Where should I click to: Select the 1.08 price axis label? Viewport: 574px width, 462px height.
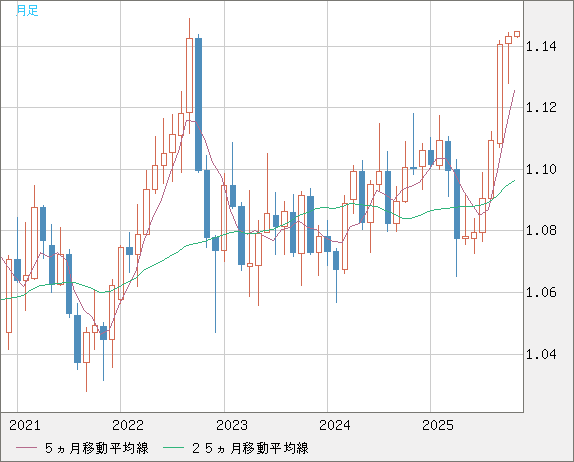point(541,230)
